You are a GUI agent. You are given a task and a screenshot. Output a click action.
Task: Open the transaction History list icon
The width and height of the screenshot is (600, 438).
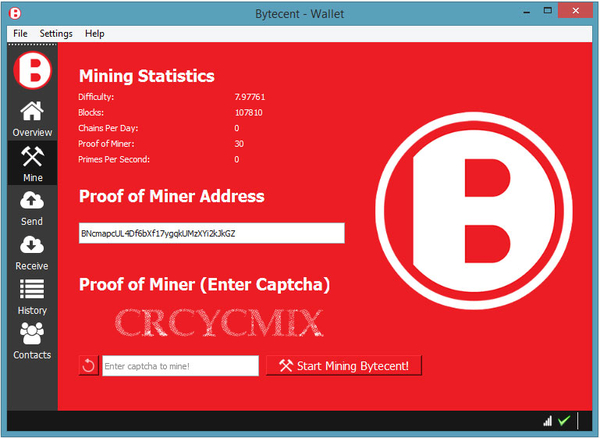(32, 295)
